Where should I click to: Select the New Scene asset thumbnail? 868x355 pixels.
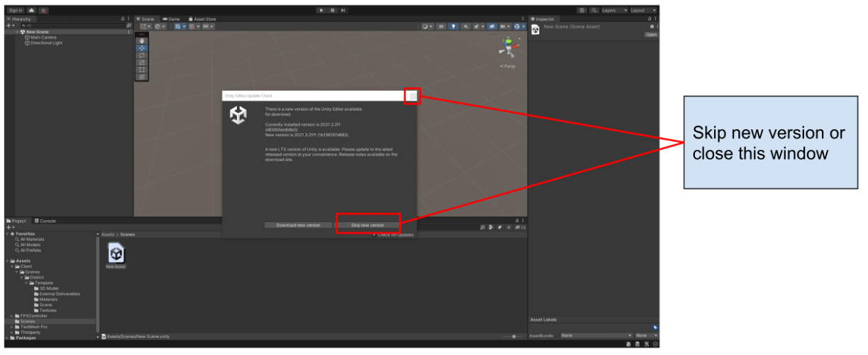pyautogui.click(x=116, y=254)
